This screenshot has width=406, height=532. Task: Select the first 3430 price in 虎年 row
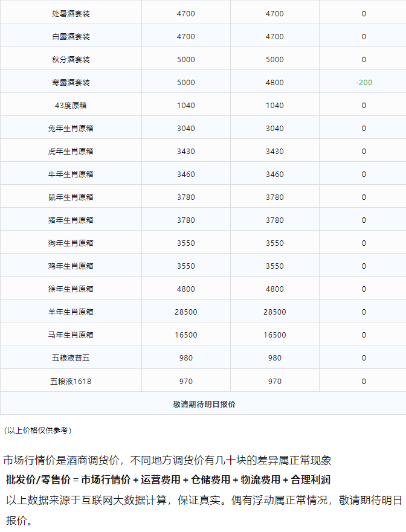click(186, 152)
